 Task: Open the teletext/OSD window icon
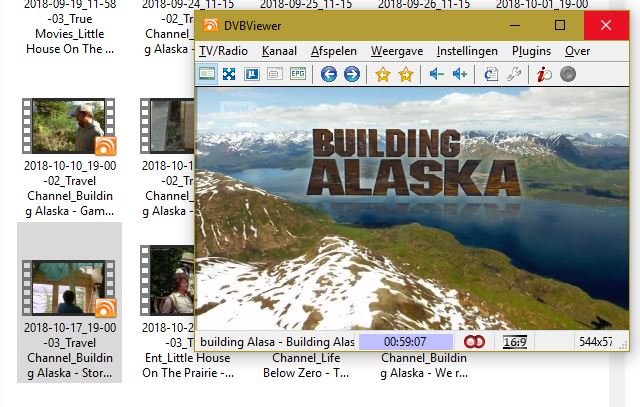click(275, 74)
